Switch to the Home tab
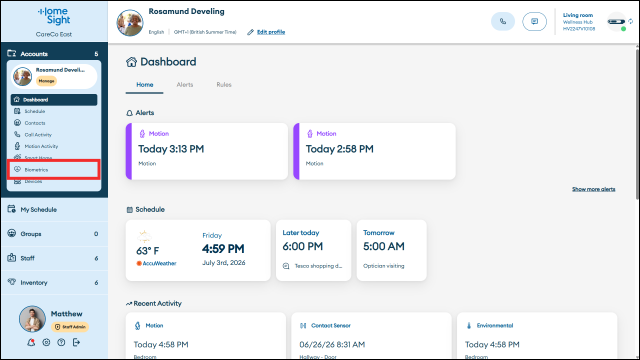 144,85
